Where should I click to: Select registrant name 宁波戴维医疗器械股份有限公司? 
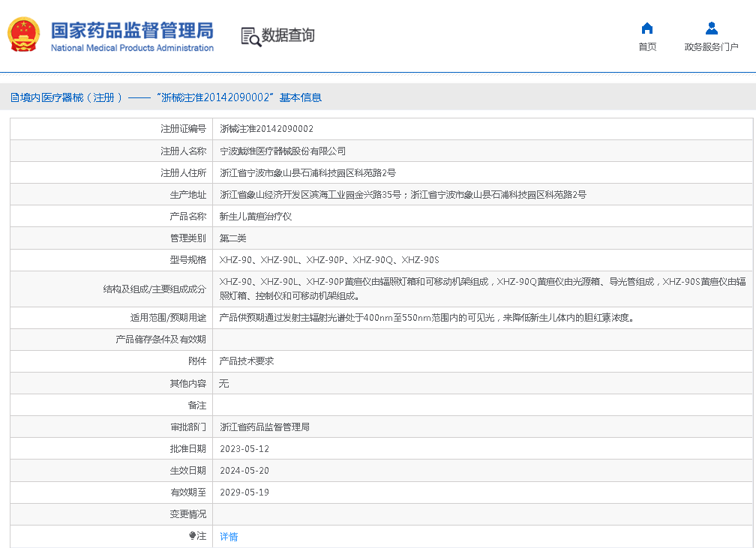tap(283, 151)
